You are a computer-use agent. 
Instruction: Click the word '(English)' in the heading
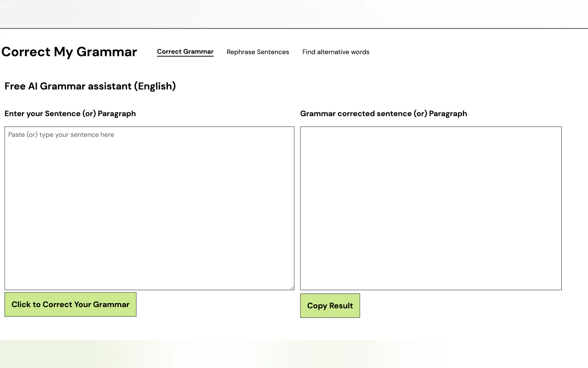pyautogui.click(x=155, y=86)
